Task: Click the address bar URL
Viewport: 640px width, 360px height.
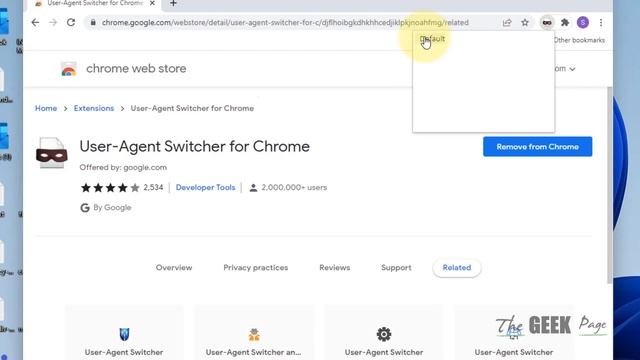Action: tap(285, 22)
